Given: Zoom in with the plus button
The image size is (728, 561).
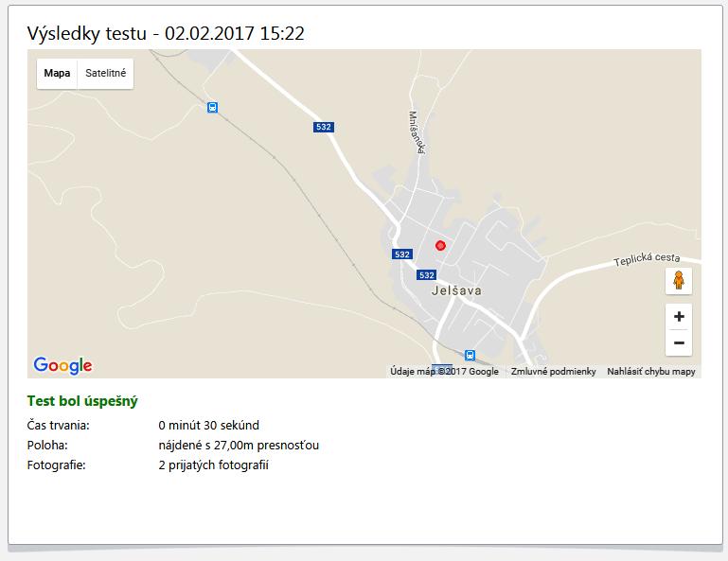Looking at the screenshot, I should click(x=679, y=317).
